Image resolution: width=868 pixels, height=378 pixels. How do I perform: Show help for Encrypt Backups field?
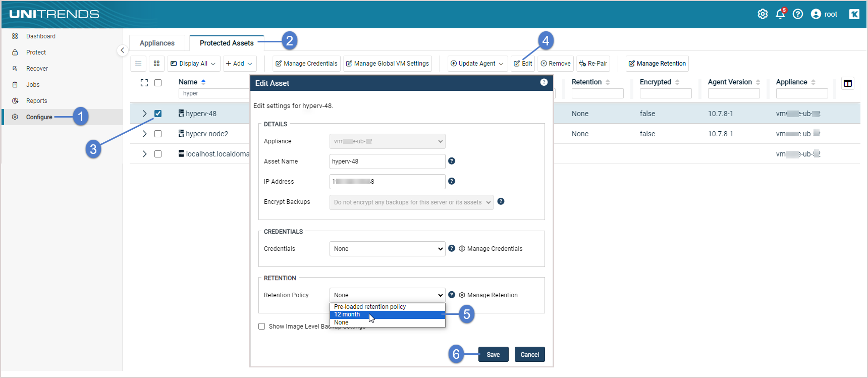(x=501, y=201)
